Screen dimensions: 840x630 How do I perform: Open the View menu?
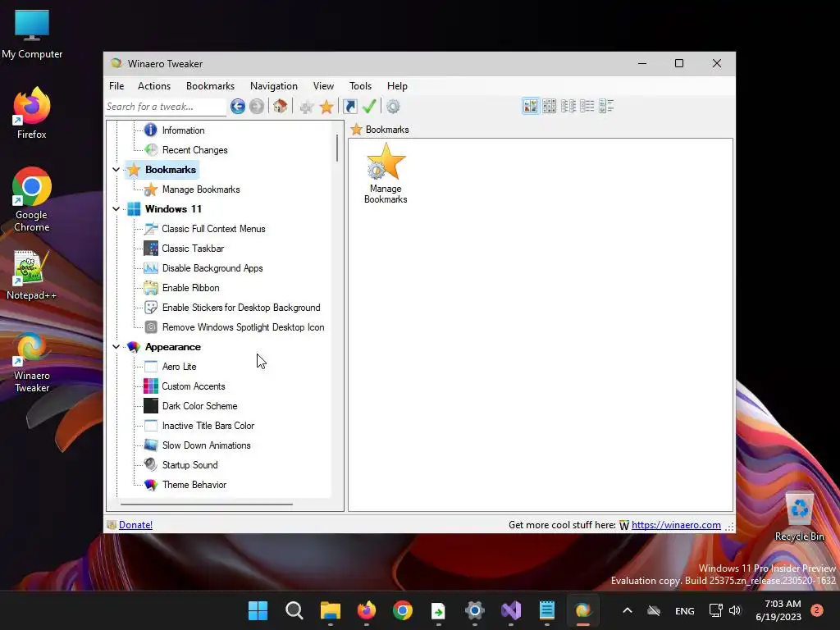coord(323,86)
